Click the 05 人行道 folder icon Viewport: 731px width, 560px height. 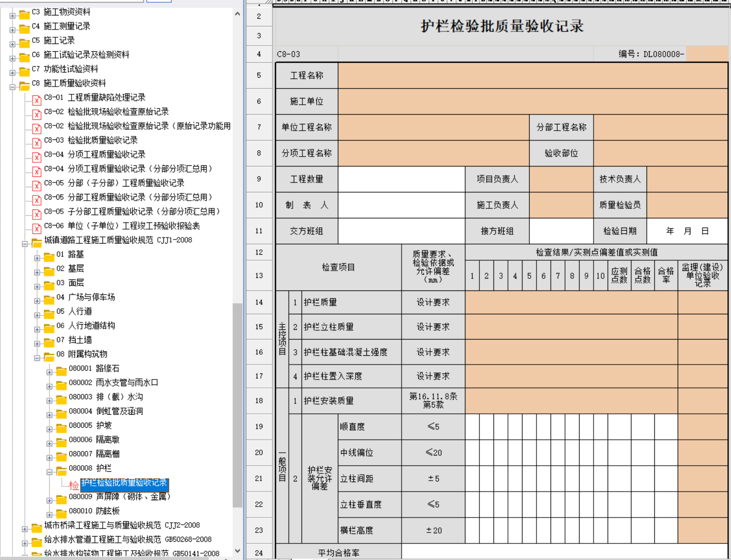49,313
